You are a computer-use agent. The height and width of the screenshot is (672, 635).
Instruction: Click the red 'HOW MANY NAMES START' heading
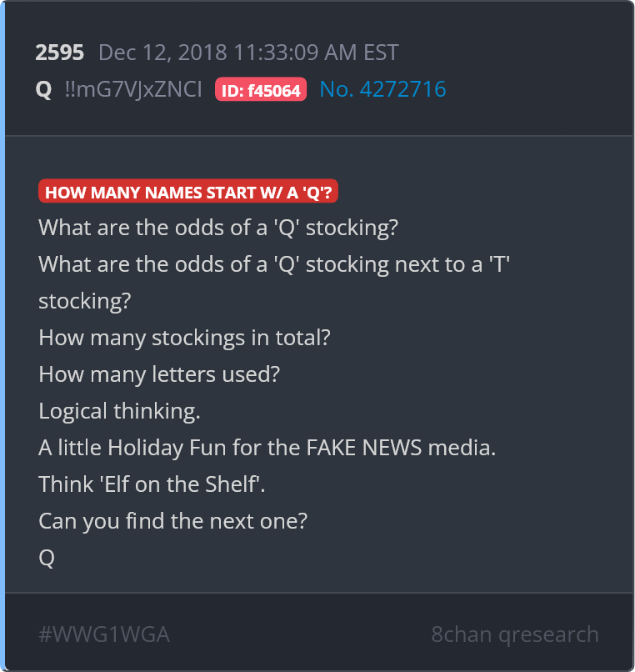[x=188, y=191]
